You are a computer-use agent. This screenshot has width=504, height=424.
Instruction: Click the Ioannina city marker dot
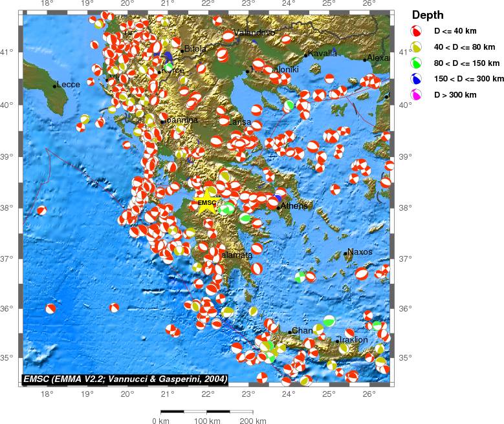pos(162,122)
